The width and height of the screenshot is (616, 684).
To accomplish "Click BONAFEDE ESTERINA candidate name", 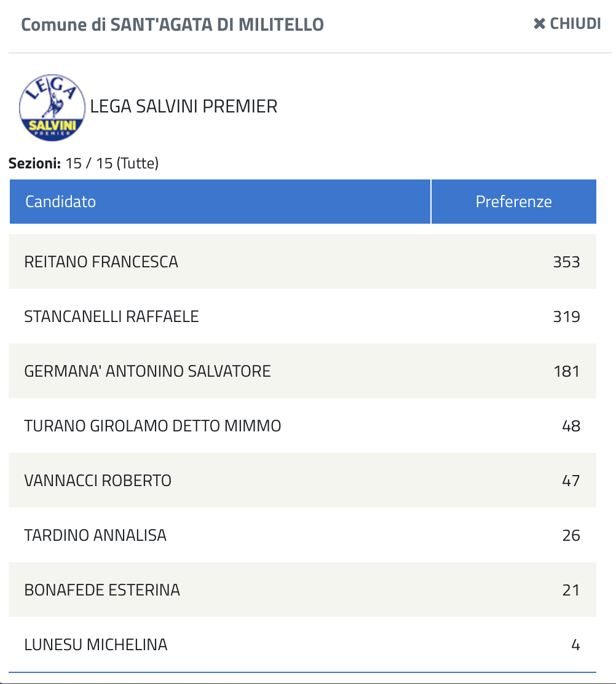I will click(102, 590).
